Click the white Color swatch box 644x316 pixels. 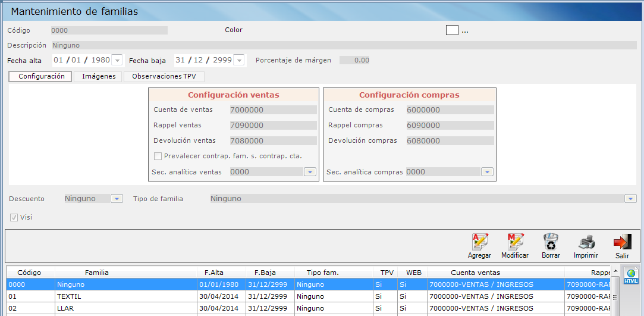pyautogui.click(x=452, y=30)
